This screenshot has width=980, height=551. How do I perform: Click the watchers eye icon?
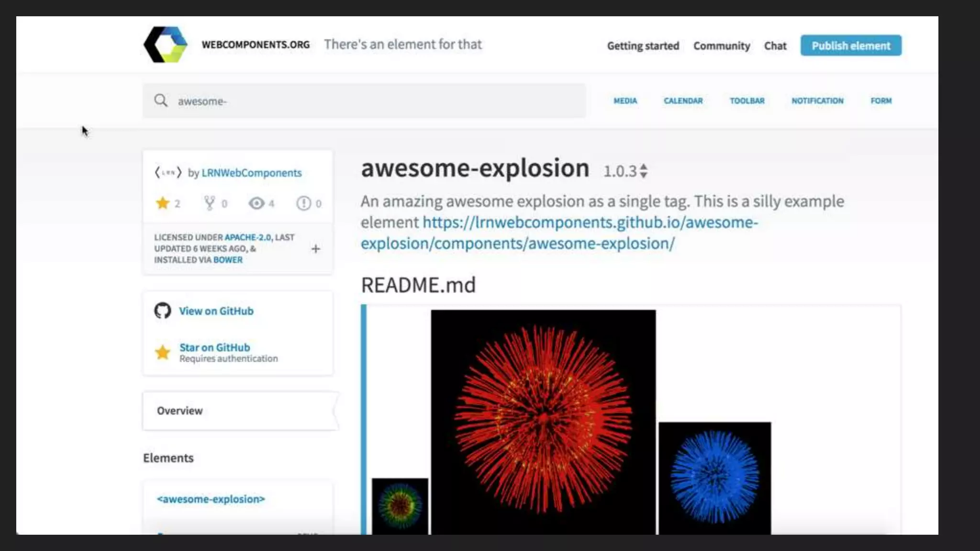point(256,203)
